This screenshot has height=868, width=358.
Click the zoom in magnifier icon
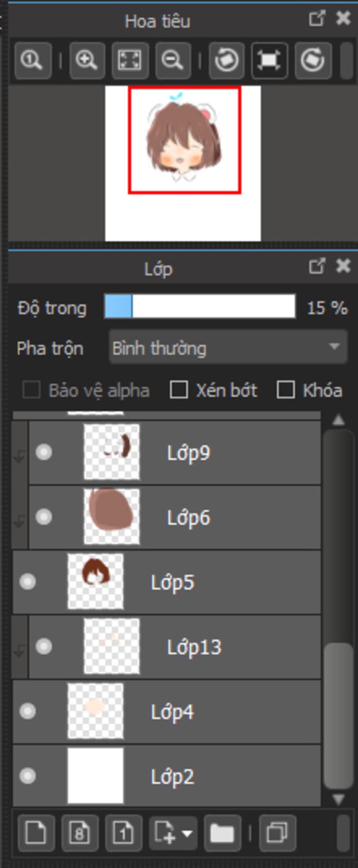(87, 60)
